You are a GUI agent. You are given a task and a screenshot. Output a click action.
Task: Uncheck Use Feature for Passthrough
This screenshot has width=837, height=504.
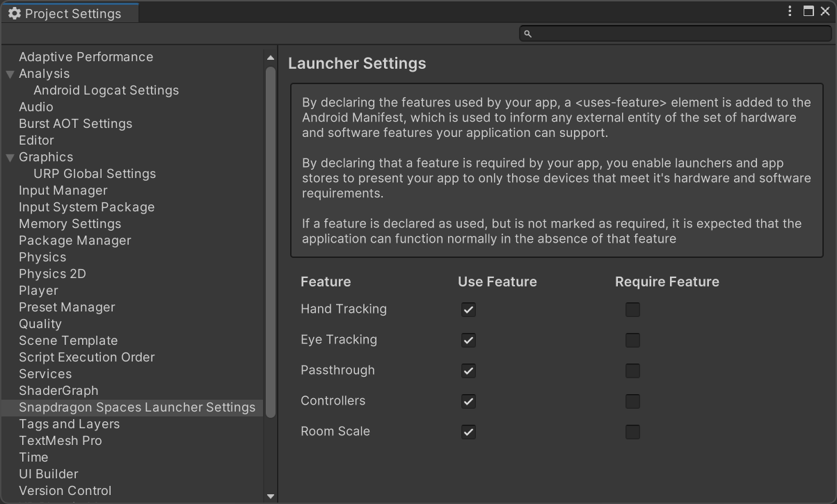click(x=468, y=371)
